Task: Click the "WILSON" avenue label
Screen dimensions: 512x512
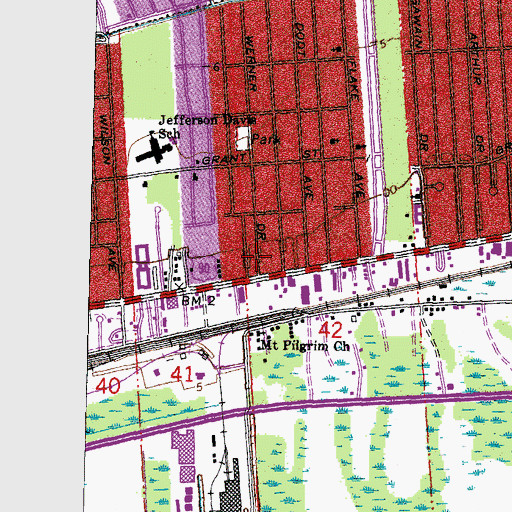Action: click(x=105, y=140)
